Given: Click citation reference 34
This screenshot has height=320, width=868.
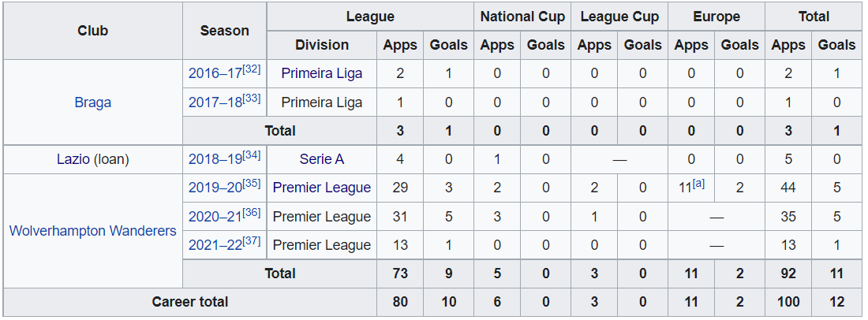Looking at the screenshot, I should click(x=251, y=155).
